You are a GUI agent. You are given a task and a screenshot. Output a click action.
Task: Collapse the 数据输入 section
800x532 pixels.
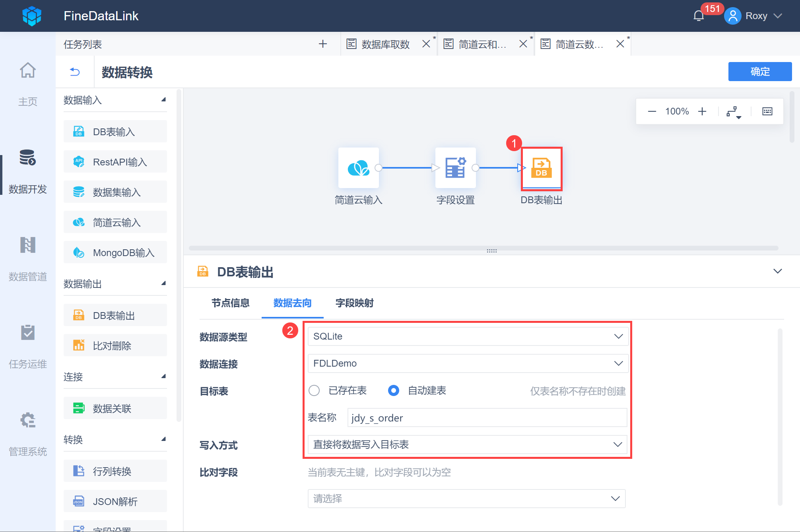(163, 100)
